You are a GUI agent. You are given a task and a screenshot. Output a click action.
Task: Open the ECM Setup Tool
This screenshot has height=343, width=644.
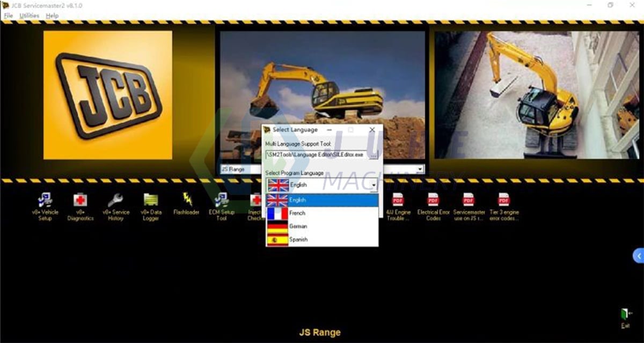pos(221,201)
